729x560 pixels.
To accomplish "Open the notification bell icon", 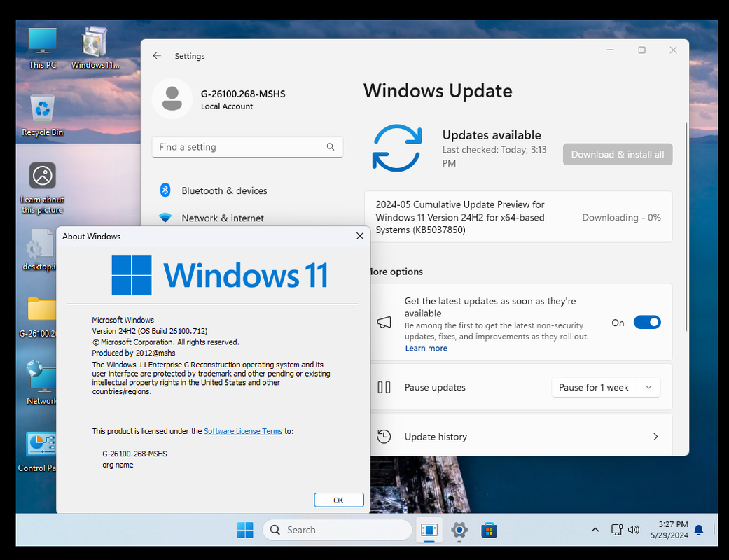I will (x=699, y=530).
